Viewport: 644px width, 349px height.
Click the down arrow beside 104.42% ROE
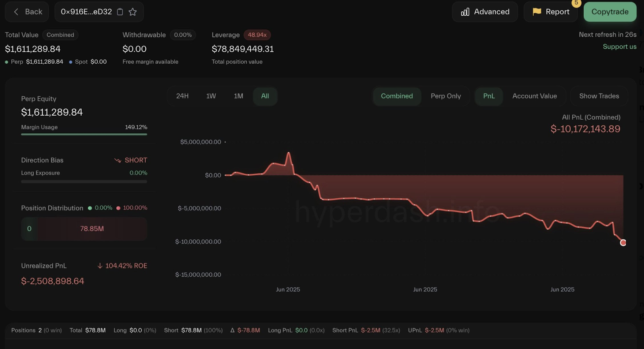tap(100, 266)
